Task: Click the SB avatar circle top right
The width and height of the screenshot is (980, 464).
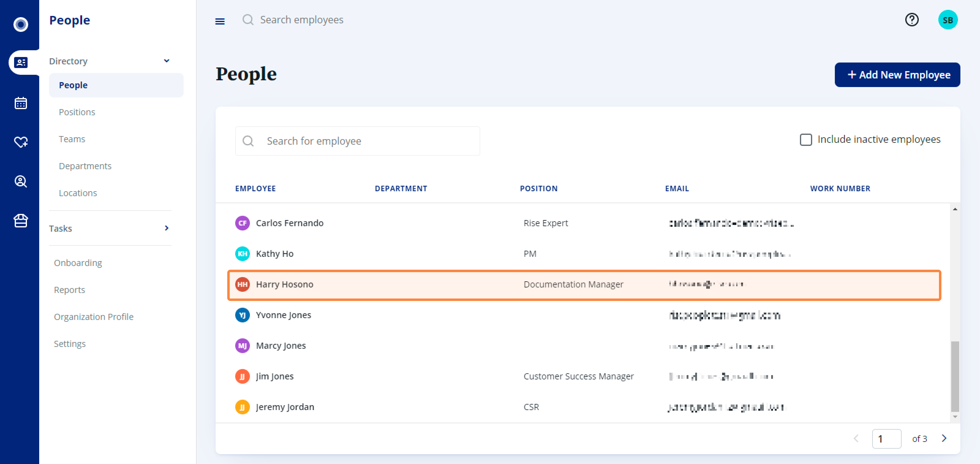Action: point(948,19)
